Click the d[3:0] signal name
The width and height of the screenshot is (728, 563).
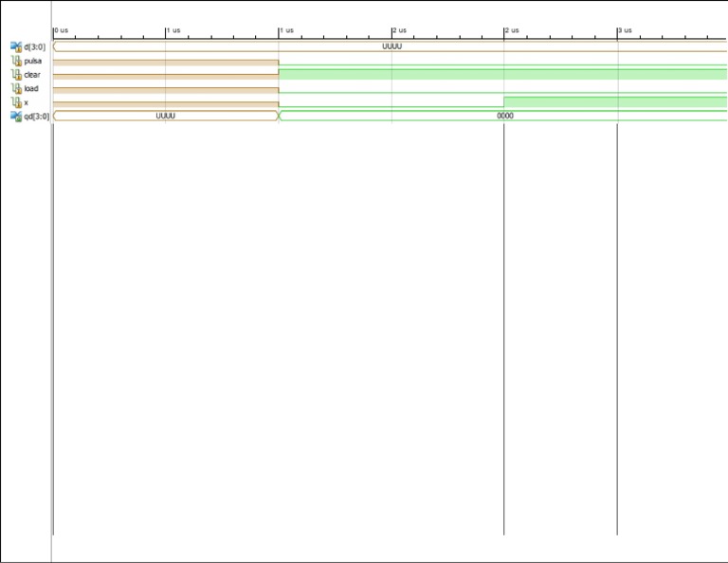click(x=35, y=46)
